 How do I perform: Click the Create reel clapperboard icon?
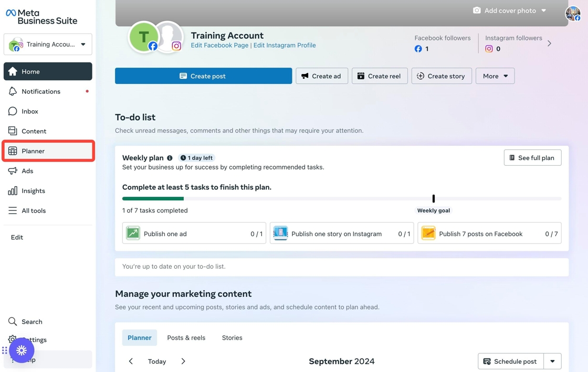tap(361, 76)
